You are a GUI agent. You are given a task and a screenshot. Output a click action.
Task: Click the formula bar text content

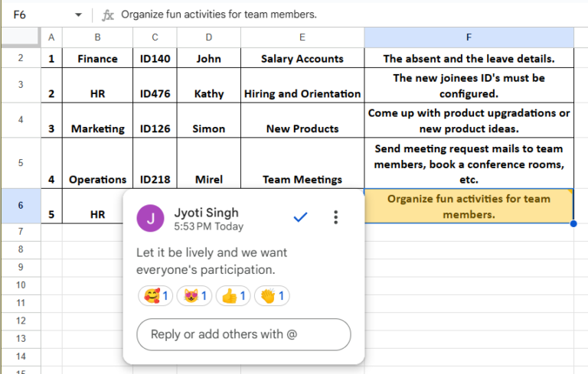[x=219, y=15]
